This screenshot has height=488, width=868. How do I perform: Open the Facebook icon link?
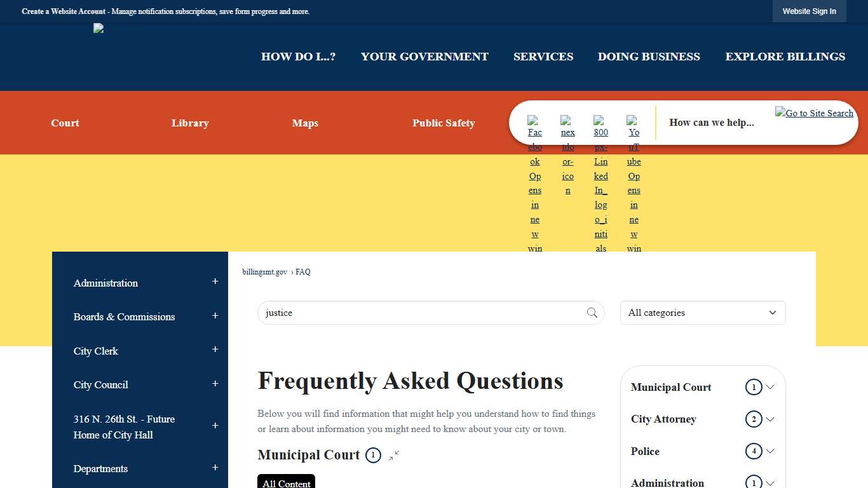point(534,125)
